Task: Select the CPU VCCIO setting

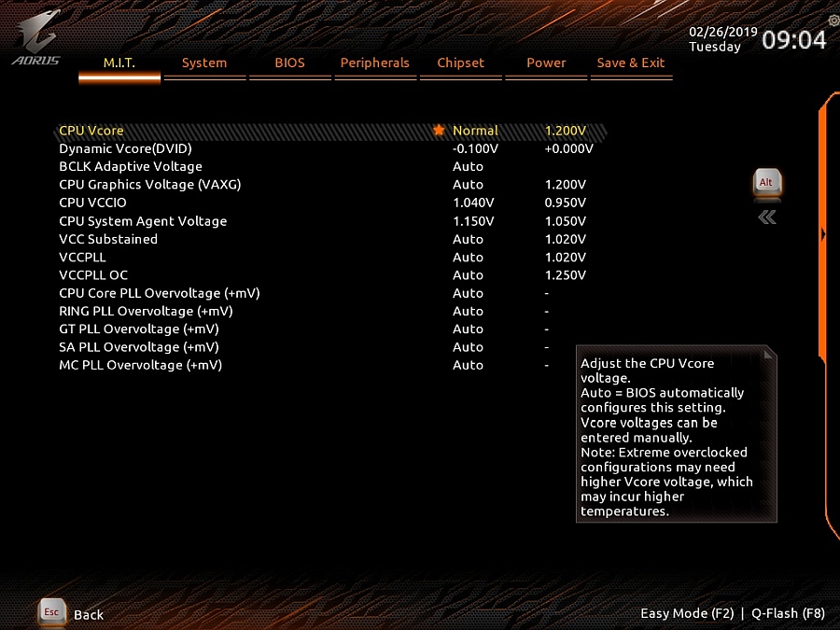Action: 92,203
